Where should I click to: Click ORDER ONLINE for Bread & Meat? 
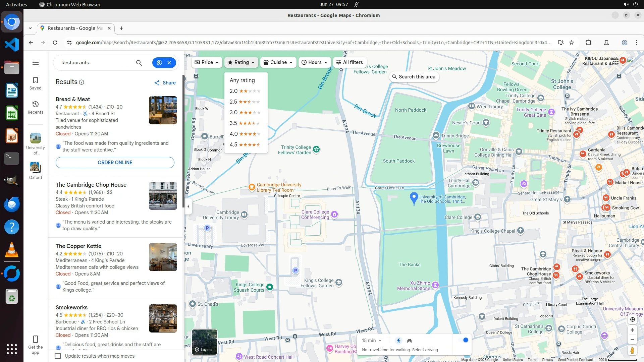(x=115, y=163)
